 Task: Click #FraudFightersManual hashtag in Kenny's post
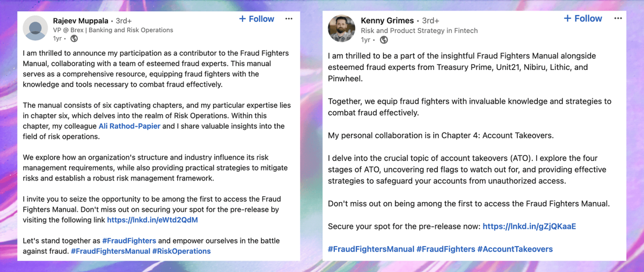(371, 249)
